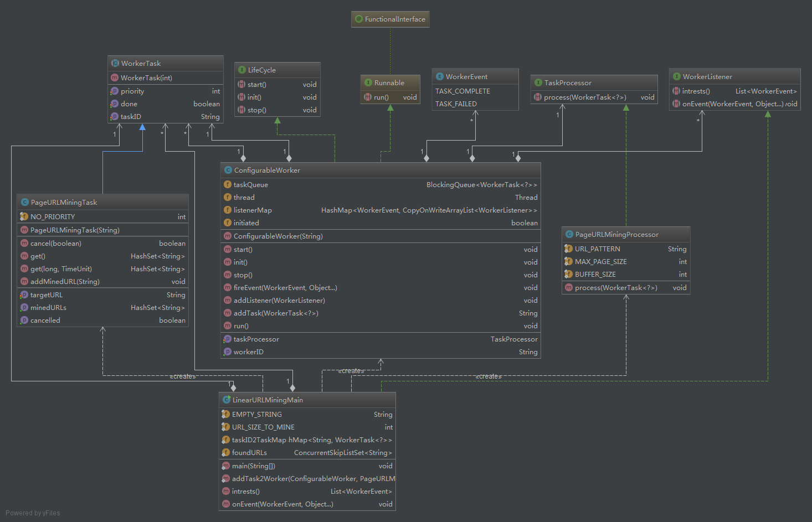
Task: Click the PageURLMiningTask class icon
Action: click(x=25, y=202)
